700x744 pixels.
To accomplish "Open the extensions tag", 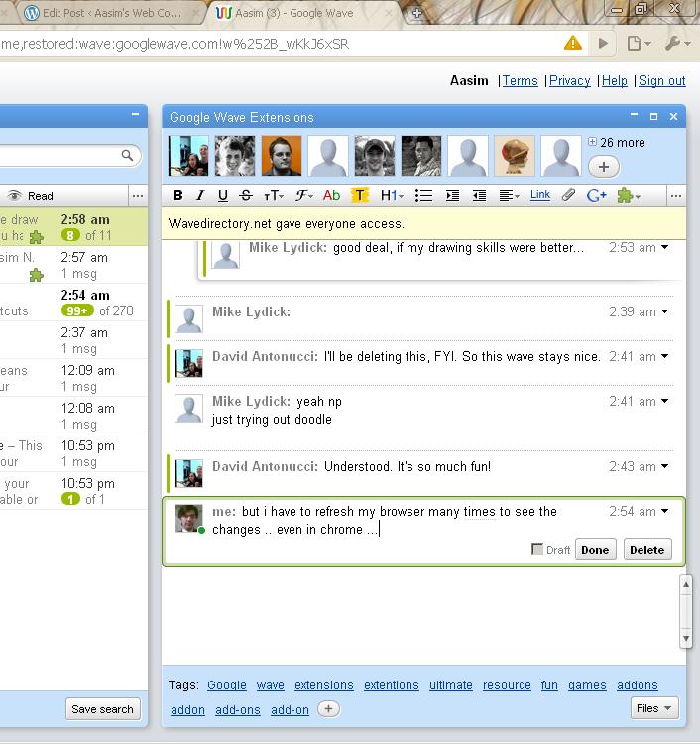I will (324, 685).
